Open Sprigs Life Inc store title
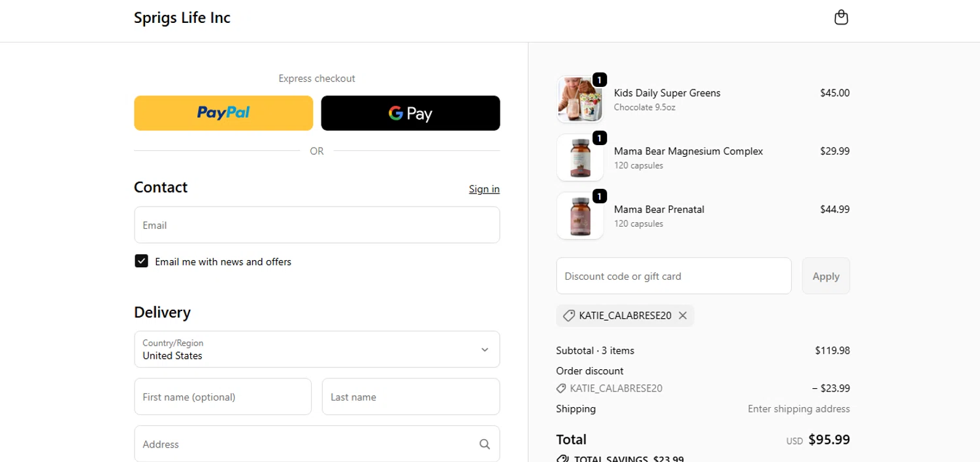The width and height of the screenshot is (980, 462). coord(182,18)
